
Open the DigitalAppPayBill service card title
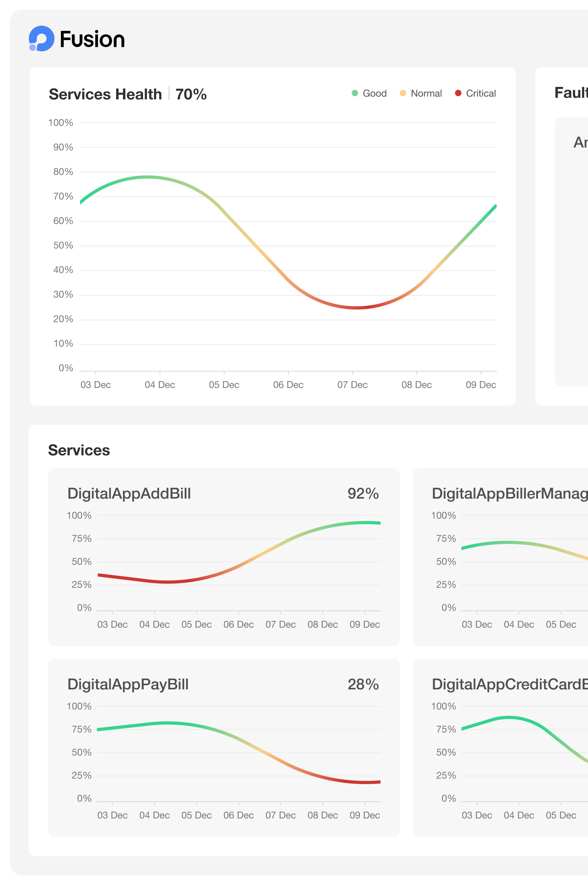pyautogui.click(x=128, y=684)
